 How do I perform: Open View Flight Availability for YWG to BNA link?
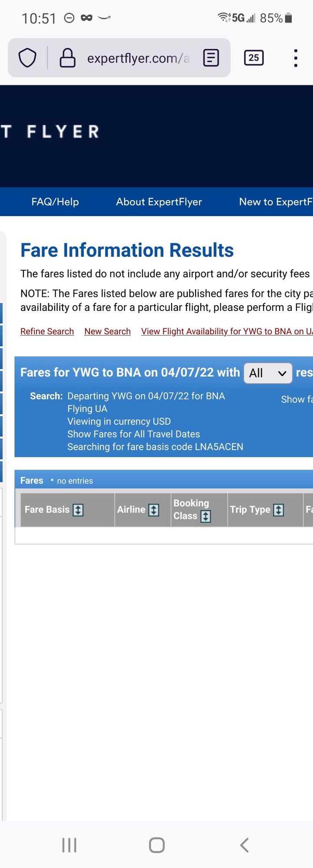pyautogui.click(x=227, y=331)
